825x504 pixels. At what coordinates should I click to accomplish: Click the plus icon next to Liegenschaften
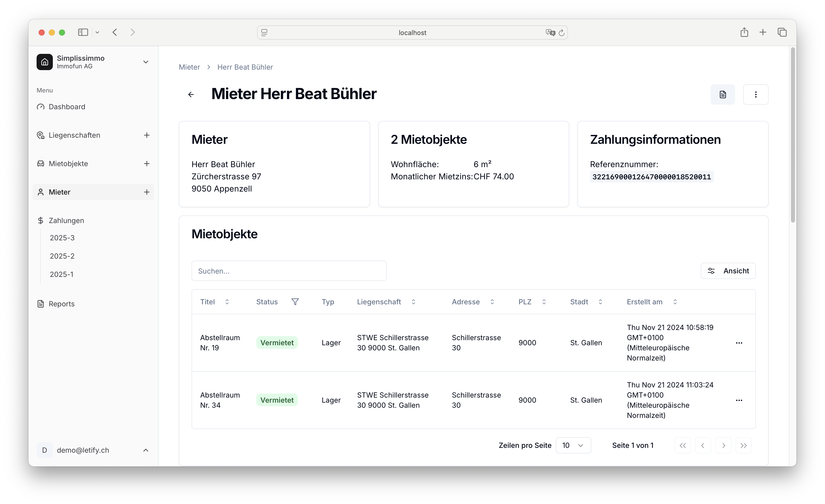pos(147,135)
